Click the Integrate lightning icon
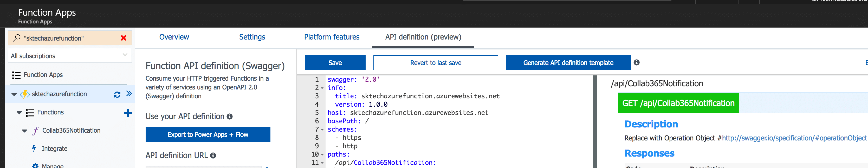Screen dimensions: 868x168 pos(34,148)
